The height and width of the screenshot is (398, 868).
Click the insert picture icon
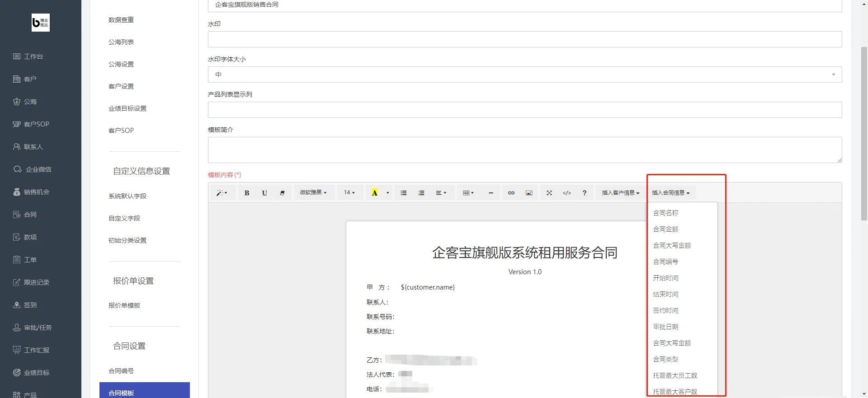[x=529, y=193]
